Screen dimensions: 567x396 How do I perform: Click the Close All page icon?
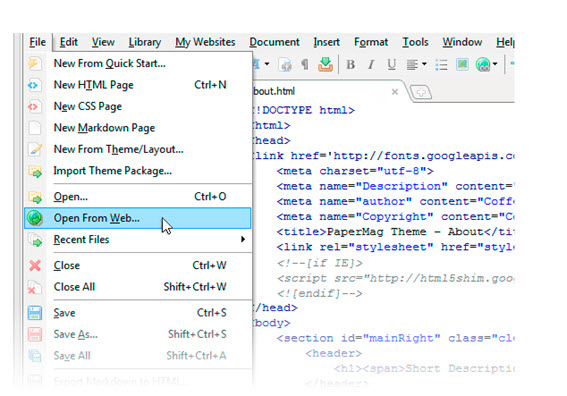[35, 288]
